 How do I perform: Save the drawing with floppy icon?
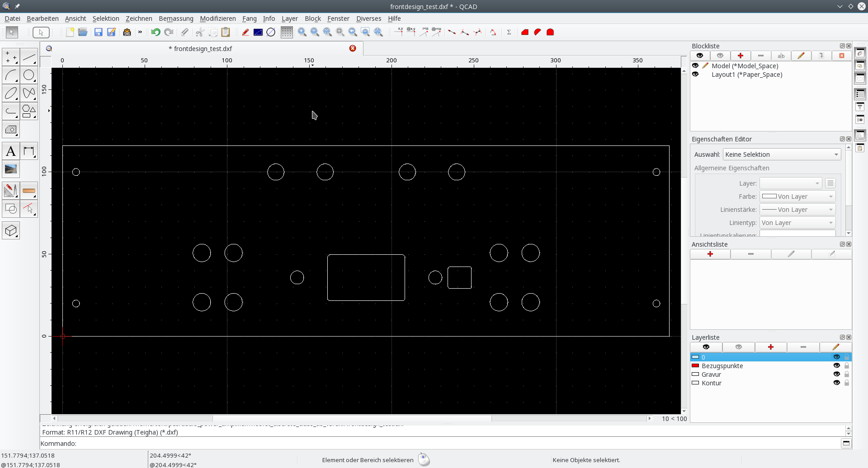click(x=98, y=32)
